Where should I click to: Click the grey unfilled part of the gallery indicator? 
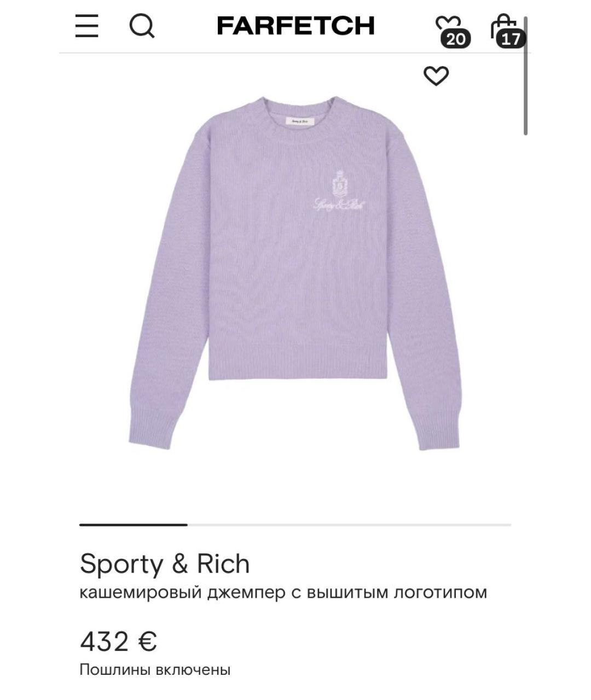349,524
